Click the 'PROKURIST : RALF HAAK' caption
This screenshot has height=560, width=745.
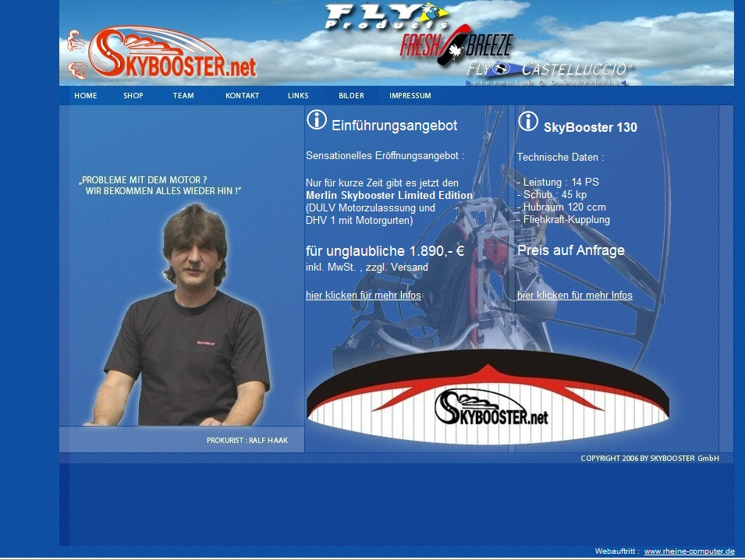pos(247,441)
